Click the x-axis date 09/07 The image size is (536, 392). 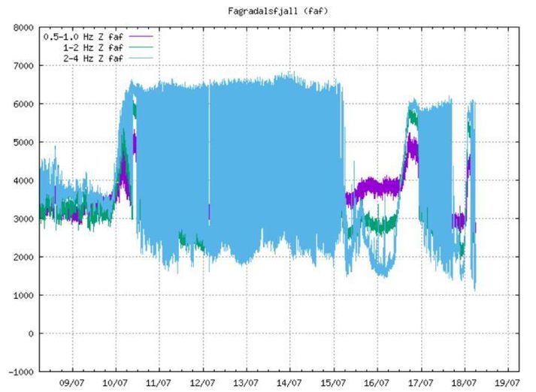coord(71,383)
